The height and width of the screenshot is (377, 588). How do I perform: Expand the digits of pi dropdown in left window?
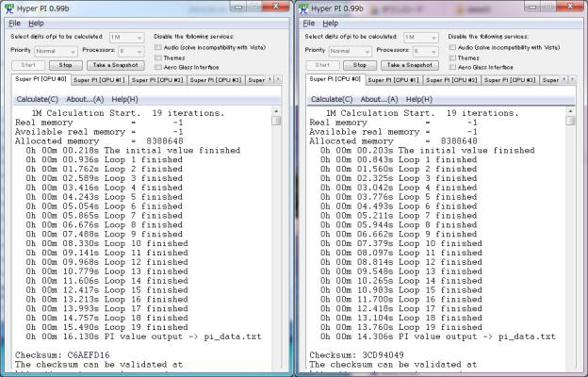pos(127,38)
